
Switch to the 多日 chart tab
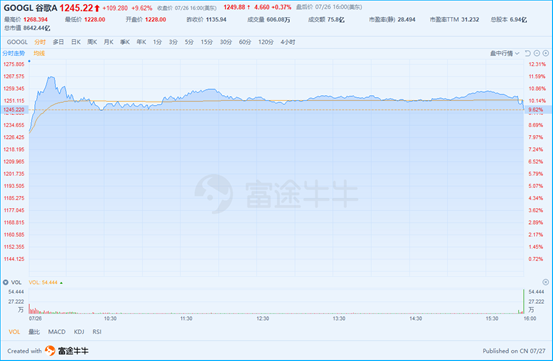coord(58,42)
